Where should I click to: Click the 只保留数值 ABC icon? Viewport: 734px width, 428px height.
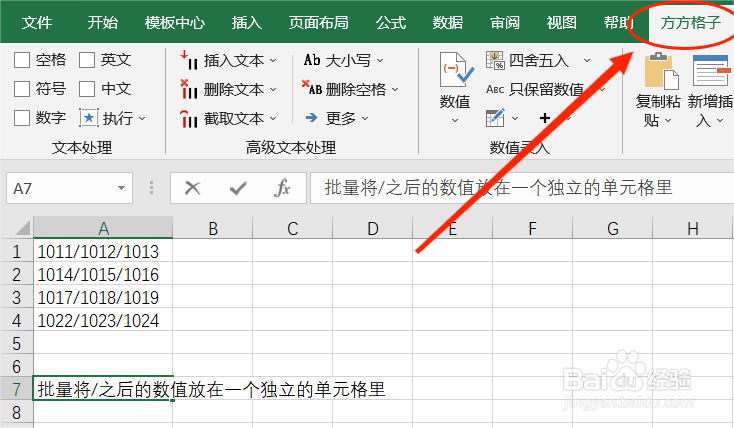tap(495, 89)
